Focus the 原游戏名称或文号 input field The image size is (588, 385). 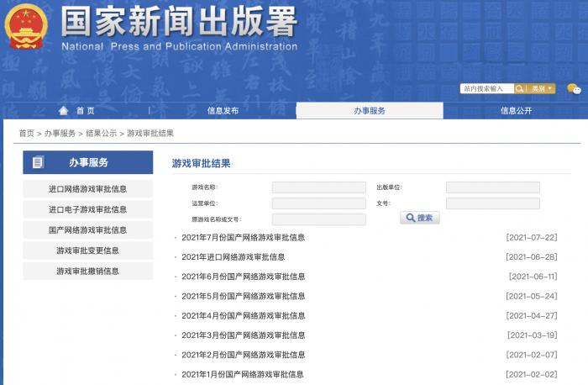point(318,219)
